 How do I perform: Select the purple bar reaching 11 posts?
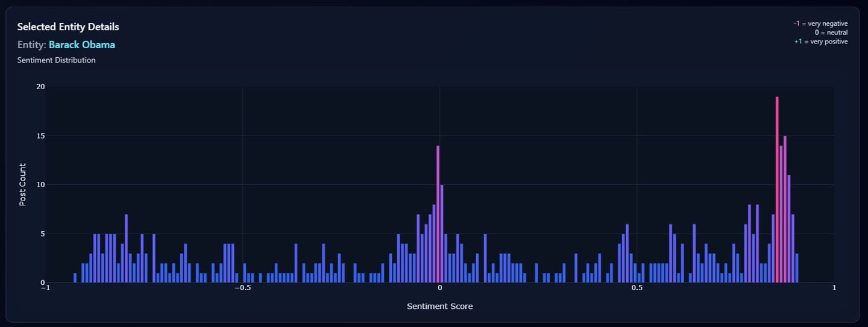click(x=789, y=229)
